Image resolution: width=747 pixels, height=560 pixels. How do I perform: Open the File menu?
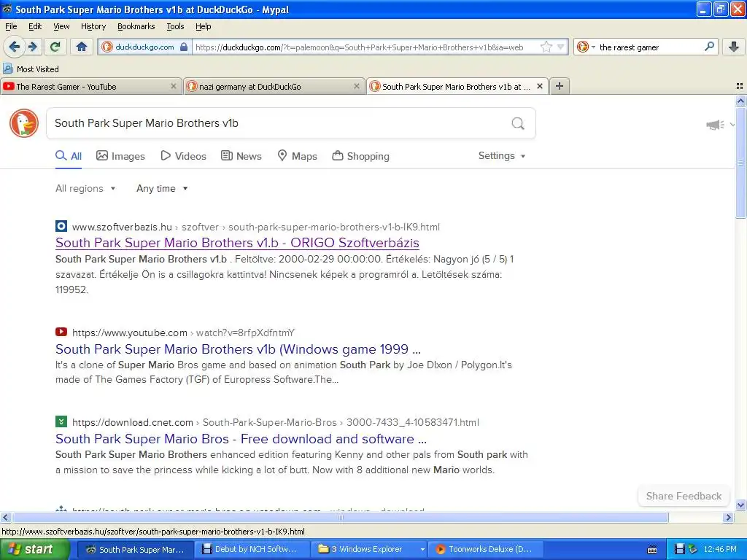[x=11, y=26]
